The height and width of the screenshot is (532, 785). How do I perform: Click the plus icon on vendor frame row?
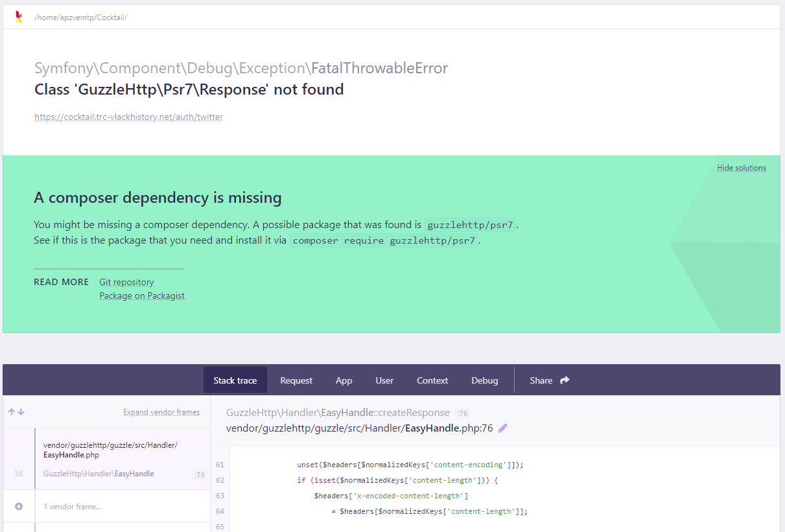pyautogui.click(x=19, y=507)
